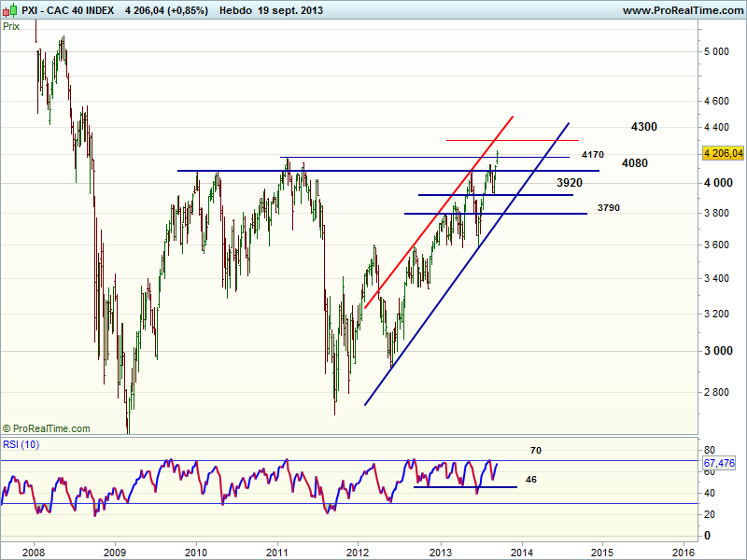Select the 4300 target annotation
747x560 pixels.
tap(643, 126)
